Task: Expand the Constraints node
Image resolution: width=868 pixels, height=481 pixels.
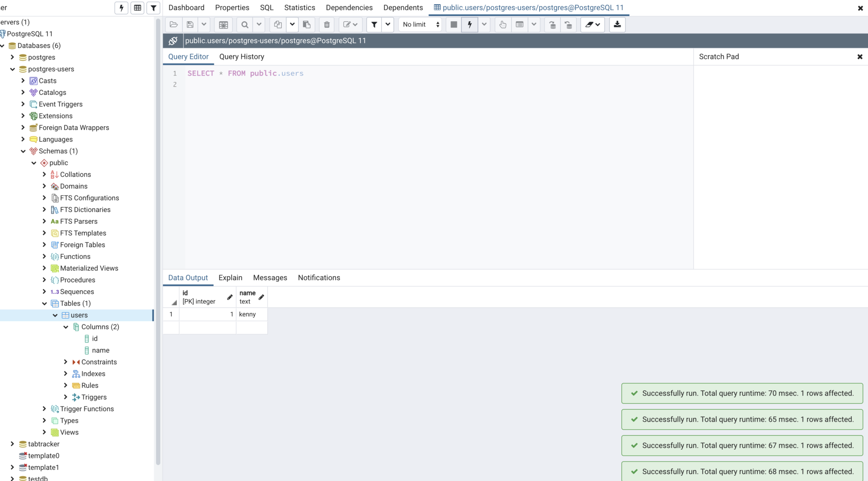Action: tap(66, 362)
